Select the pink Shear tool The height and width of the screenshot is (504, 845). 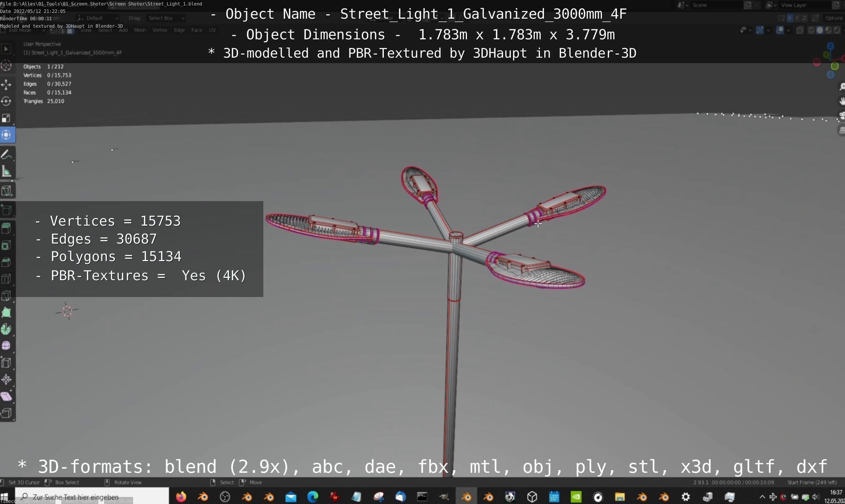[6, 396]
